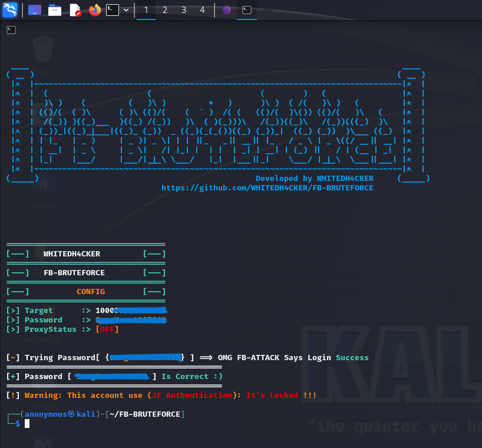The width and height of the screenshot is (482, 448).
Task: Open the file manager taskbar icon
Action: tap(55, 9)
